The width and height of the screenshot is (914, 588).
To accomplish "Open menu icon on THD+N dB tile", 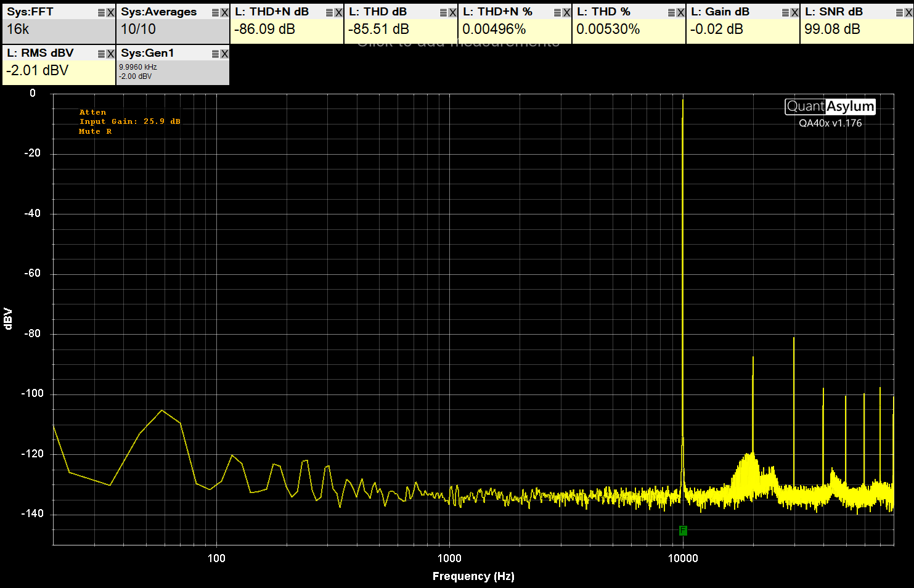I will (x=330, y=13).
